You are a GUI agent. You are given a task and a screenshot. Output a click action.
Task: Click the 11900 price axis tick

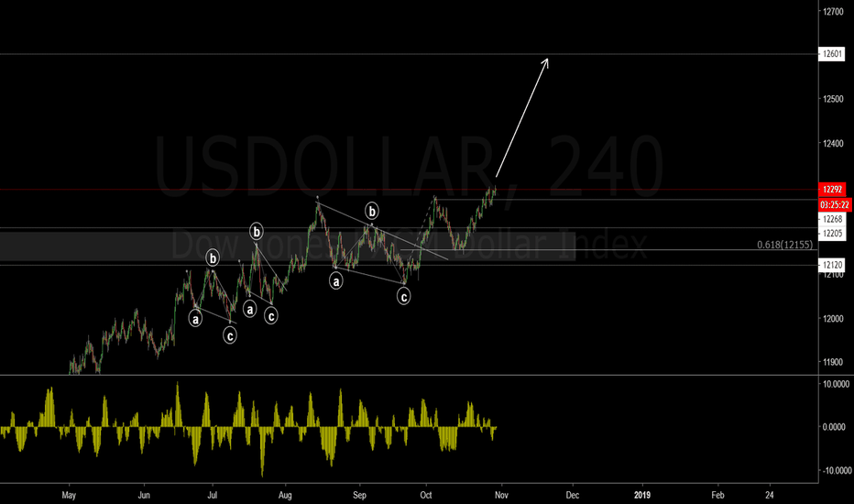833,362
